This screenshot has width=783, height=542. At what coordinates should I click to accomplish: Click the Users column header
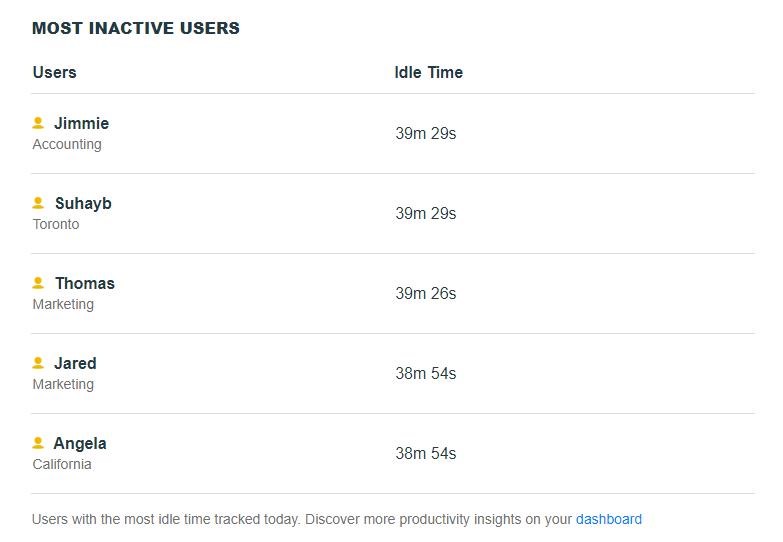point(54,72)
